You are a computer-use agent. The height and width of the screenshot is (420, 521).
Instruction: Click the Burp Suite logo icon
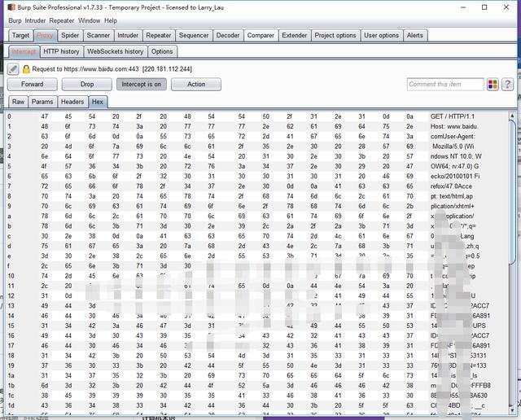tap(11, 7)
